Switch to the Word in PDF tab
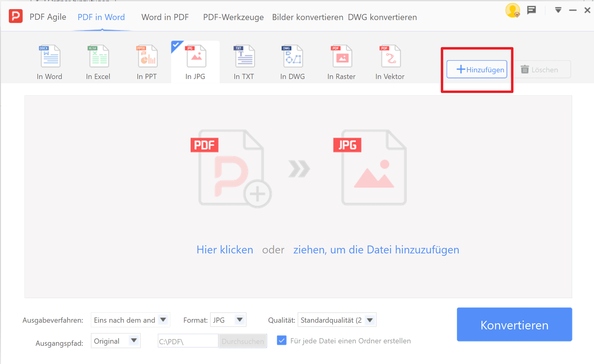 point(165,17)
